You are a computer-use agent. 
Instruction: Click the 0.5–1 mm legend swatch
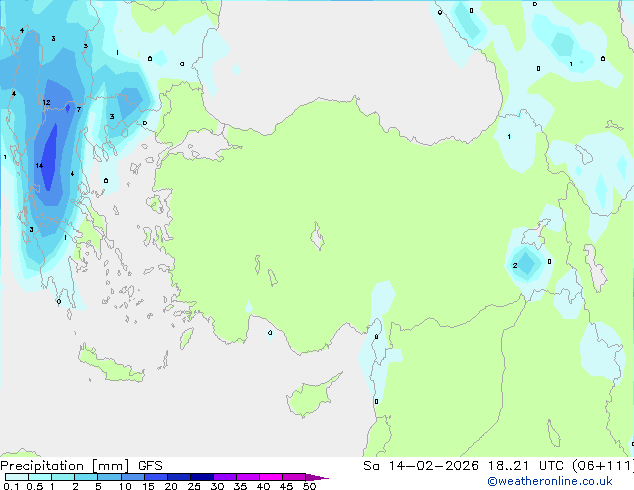[x=40, y=477]
